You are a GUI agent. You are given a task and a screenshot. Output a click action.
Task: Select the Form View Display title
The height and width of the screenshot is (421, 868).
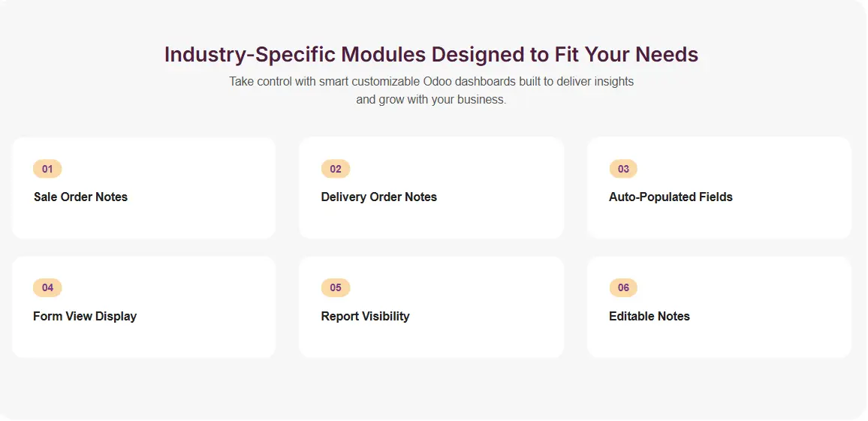click(85, 316)
